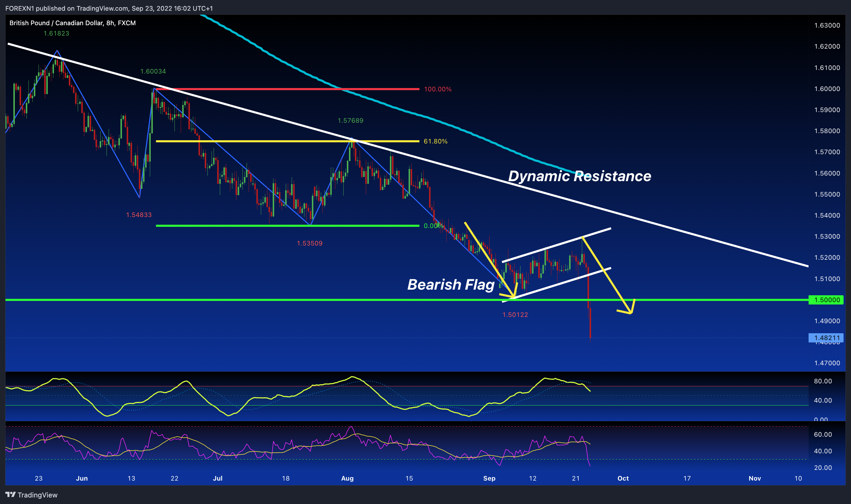The image size is (851, 504).
Task: Click the 'Bearish Flag' annotation text
Action: tap(451, 285)
